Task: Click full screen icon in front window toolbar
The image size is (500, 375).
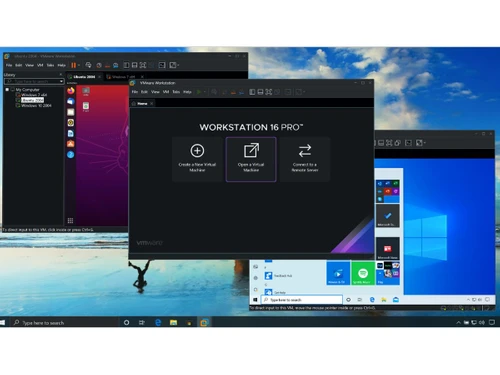Action: pos(269,92)
